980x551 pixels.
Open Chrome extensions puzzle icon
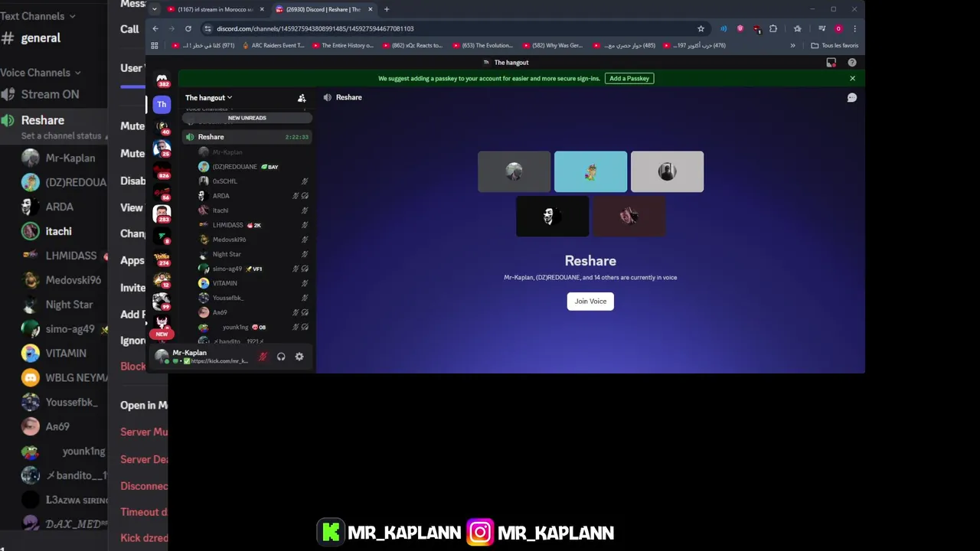[x=773, y=28]
